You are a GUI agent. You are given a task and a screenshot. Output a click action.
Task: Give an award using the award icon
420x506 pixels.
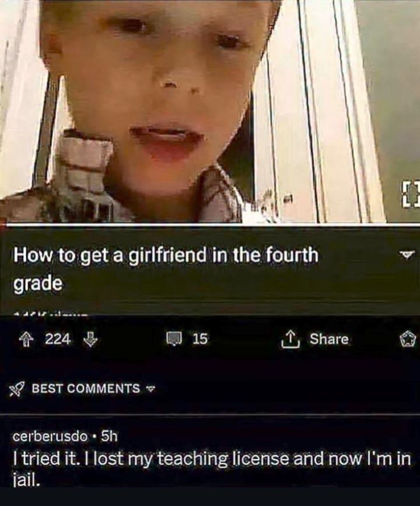click(x=409, y=340)
